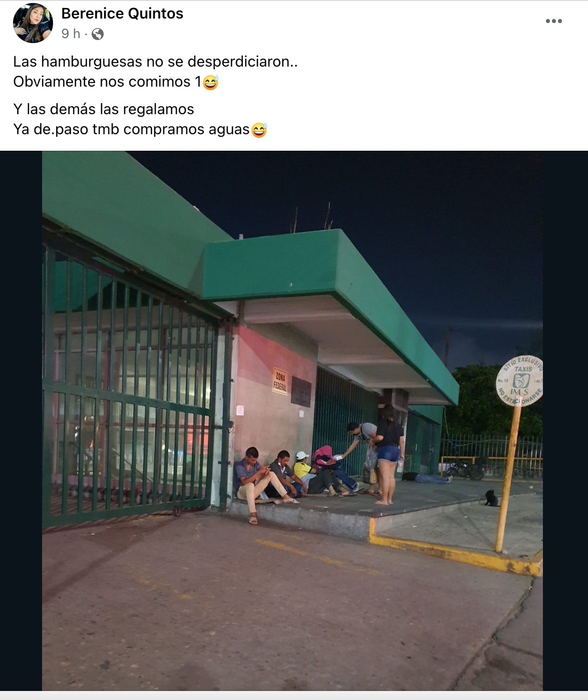
Task: Click the parked motorcycle in the photo
Action: click(465, 469)
